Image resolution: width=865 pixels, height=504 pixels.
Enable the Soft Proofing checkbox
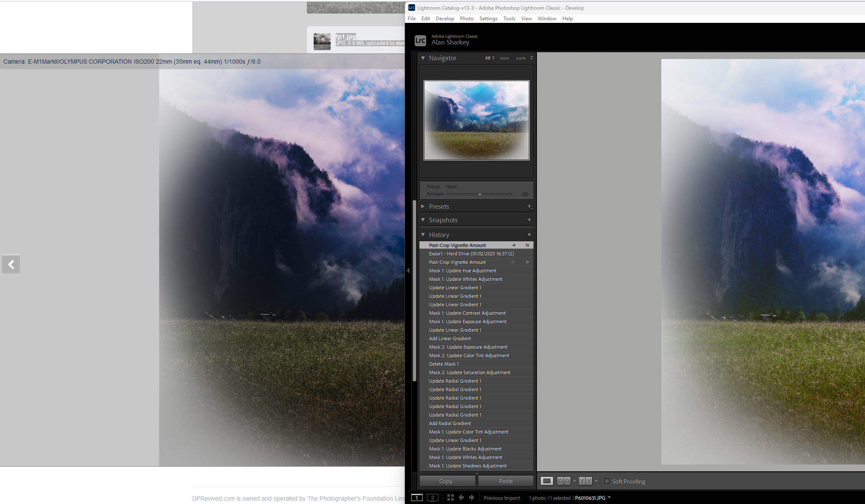[x=607, y=481]
